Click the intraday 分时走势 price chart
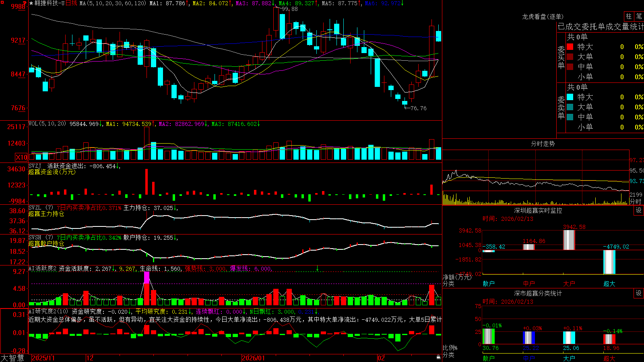 (x=535, y=170)
